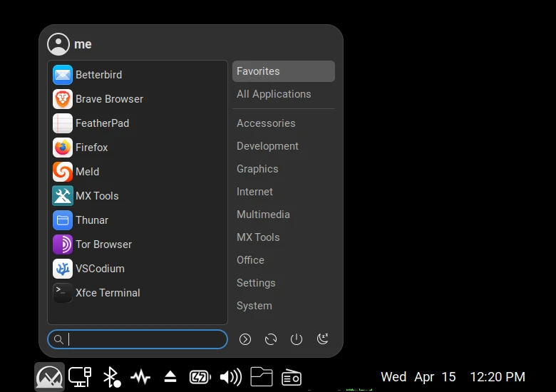Open the Accessories category
Viewport: 556px width, 392px height.
[284, 123]
